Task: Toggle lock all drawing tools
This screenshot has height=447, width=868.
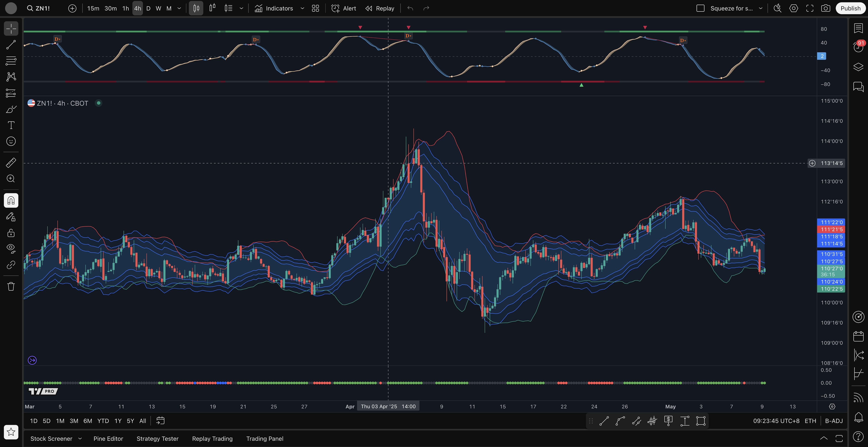Action: pos(11,233)
